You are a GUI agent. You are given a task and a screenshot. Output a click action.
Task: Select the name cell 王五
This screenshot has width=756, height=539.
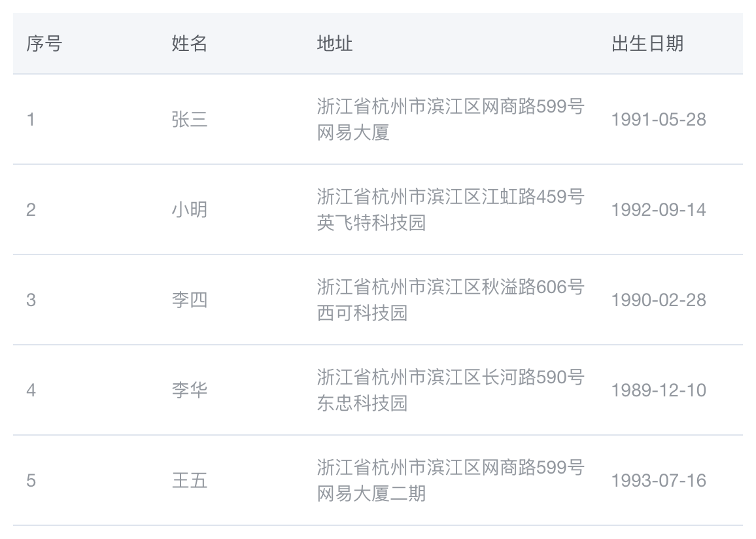pyautogui.click(x=190, y=481)
